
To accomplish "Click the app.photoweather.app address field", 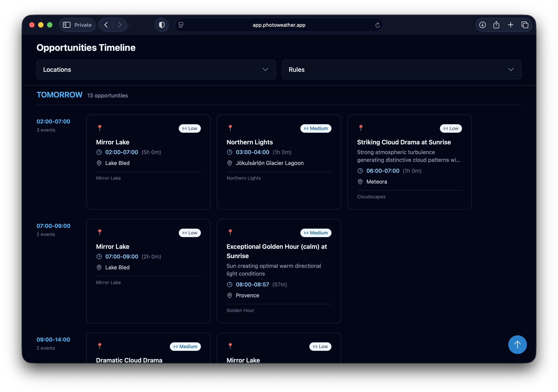I will (x=279, y=25).
